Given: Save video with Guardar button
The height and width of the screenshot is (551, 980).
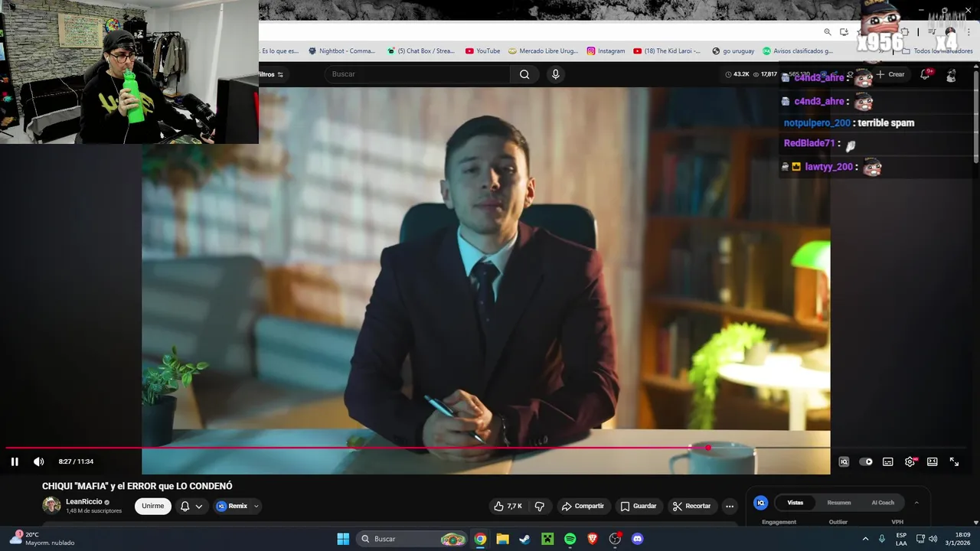Looking at the screenshot, I should tap(639, 506).
